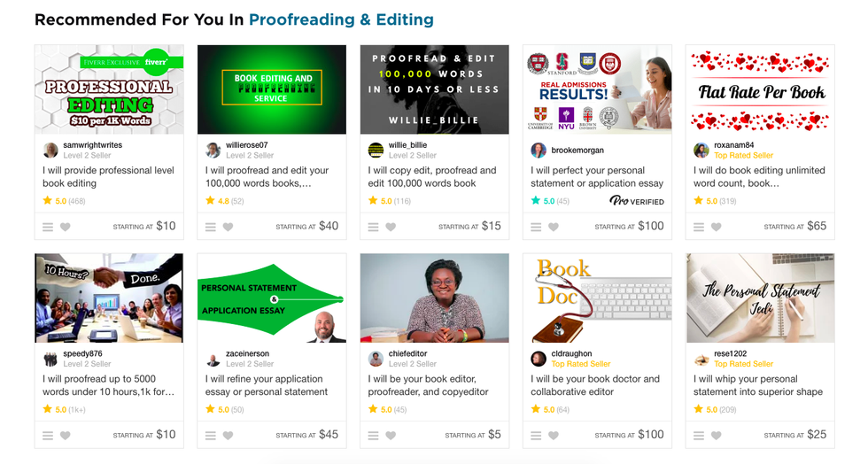Open samwrightwrites seller profile name
868x464 pixels.
tap(92, 145)
